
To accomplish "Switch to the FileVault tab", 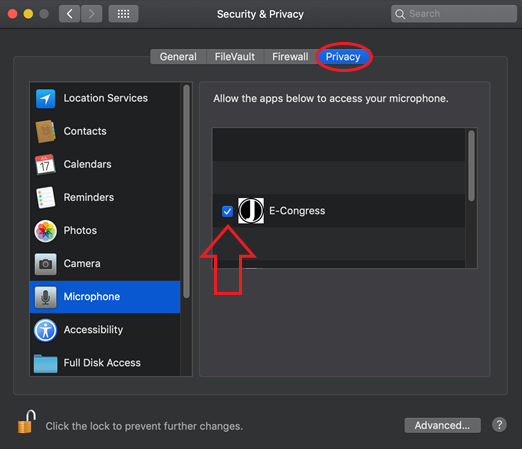I will 235,57.
